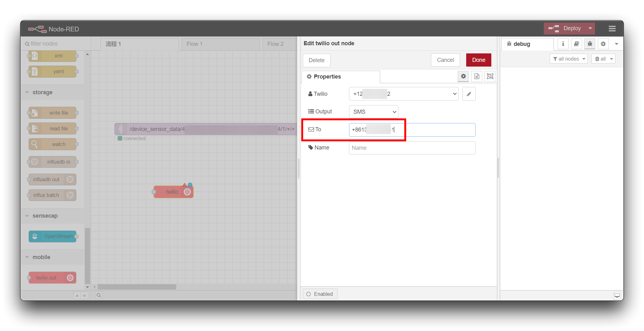Focus the filter nodes search box

pyautogui.click(x=56, y=44)
